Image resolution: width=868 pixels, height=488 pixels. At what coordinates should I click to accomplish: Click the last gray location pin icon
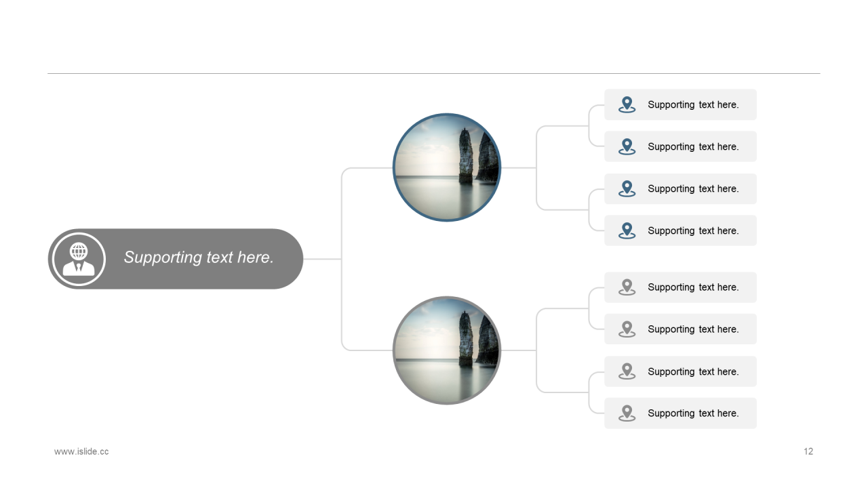pos(627,413)
